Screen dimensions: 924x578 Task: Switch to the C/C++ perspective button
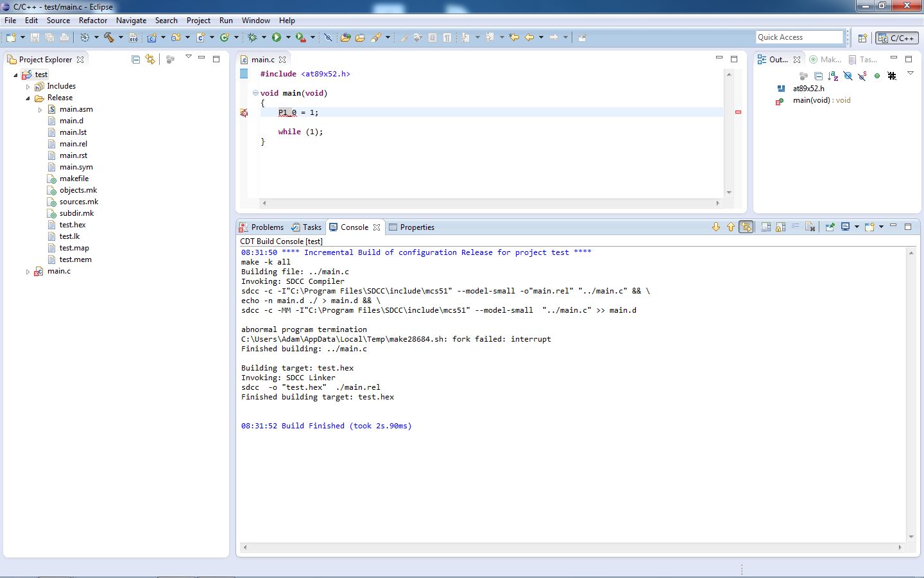[x=896, y=38]
